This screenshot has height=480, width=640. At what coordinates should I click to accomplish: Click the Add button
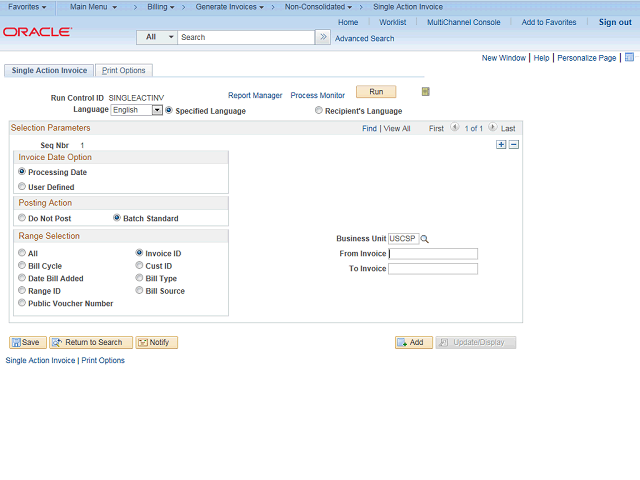pos(413,342)
